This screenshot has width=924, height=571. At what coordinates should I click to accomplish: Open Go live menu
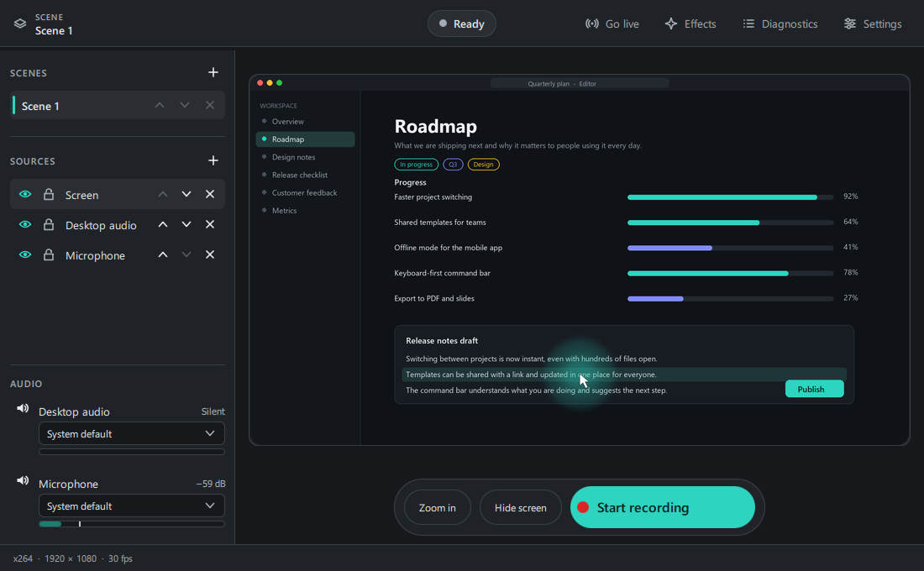tap(612, 24)
